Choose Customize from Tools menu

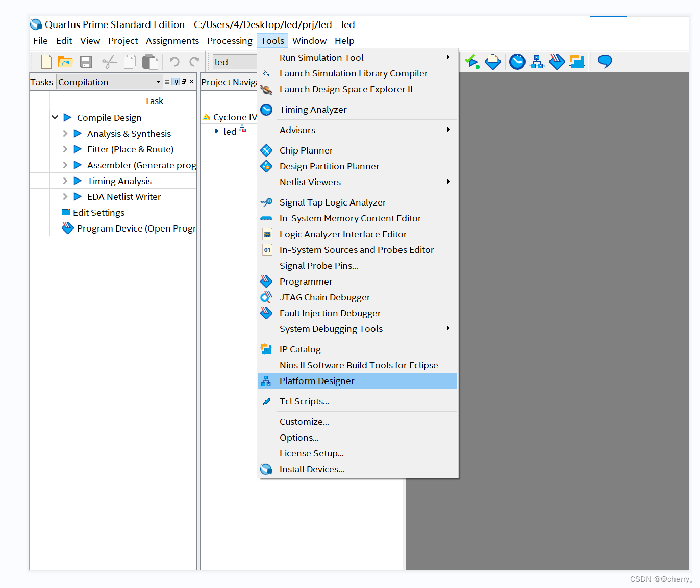click(x=358, y=422)
